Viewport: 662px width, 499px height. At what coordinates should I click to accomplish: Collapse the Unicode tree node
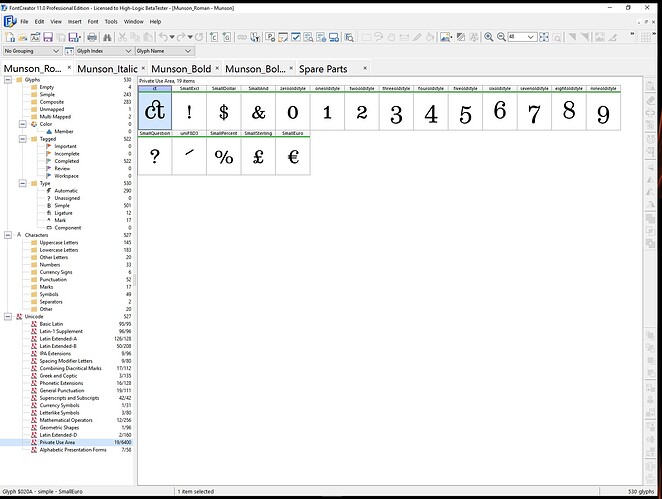tap(8, 317)
